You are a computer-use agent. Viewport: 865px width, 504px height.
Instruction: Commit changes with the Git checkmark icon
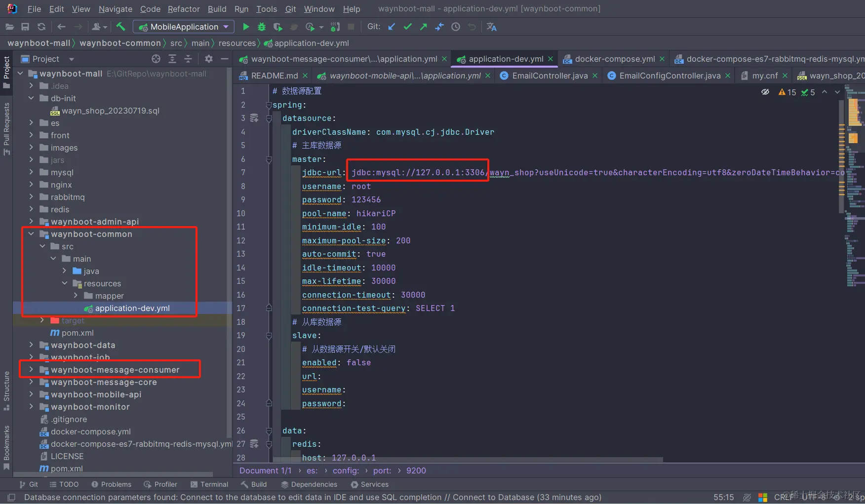[407, 27]
